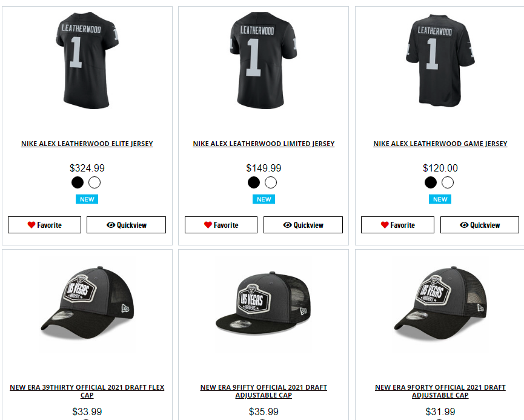Pick the white swatch under the Game Jersey

point(448,182)
